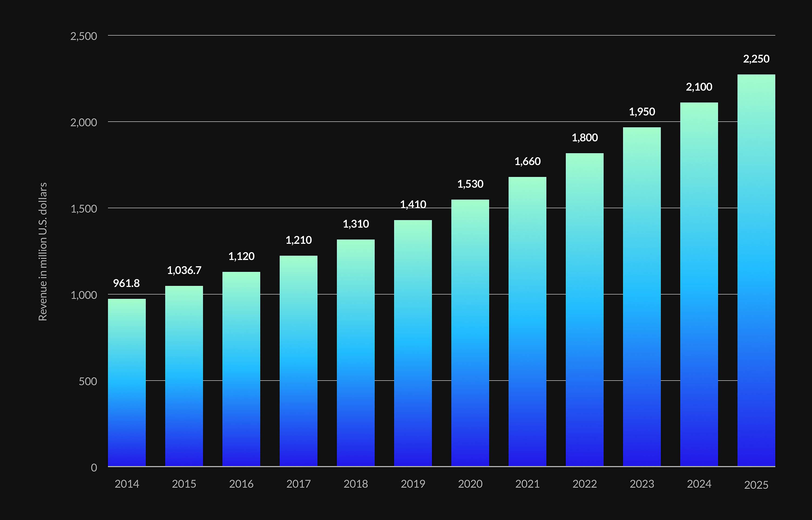
Task: Select the 2016 bar in chart
Action: (x=241, y=369)
